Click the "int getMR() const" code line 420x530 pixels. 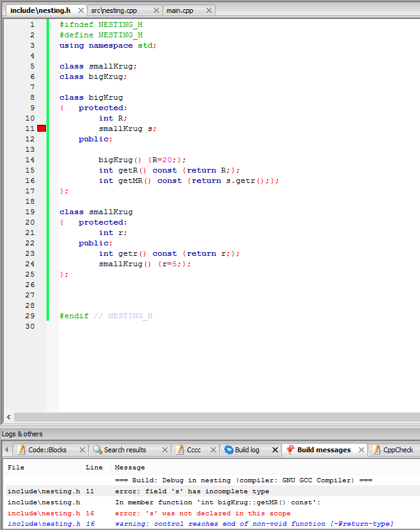189,181
